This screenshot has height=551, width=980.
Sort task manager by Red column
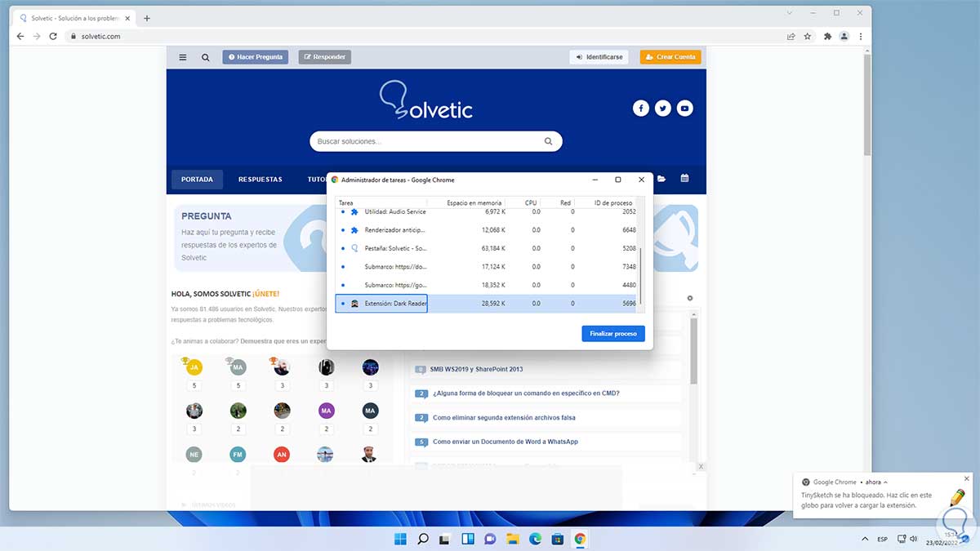(558, 202)
